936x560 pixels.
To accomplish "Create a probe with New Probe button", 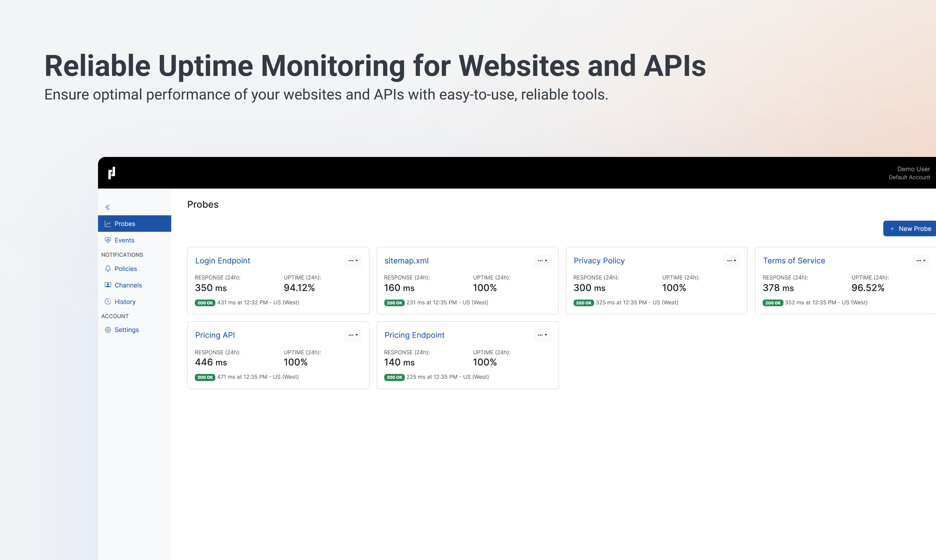I will pos(910,229).
